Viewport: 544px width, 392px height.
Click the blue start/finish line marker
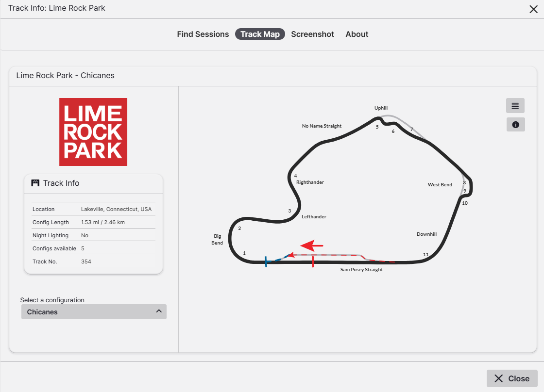click(266, 261)
